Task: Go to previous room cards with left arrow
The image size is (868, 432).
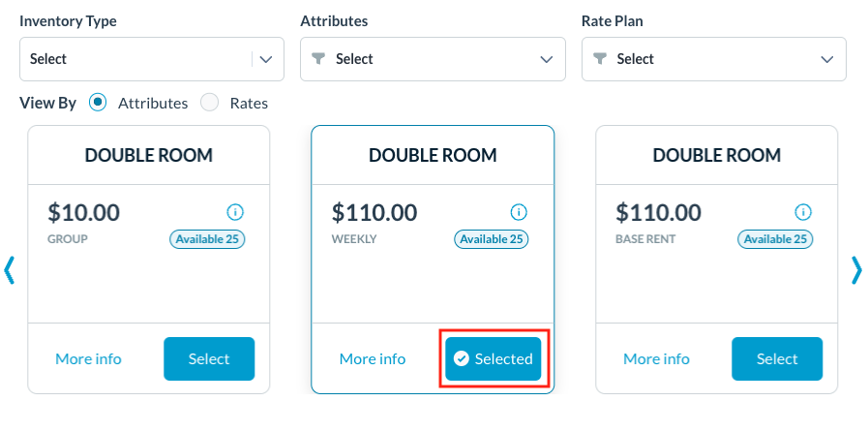Action: tap(10, 269)
